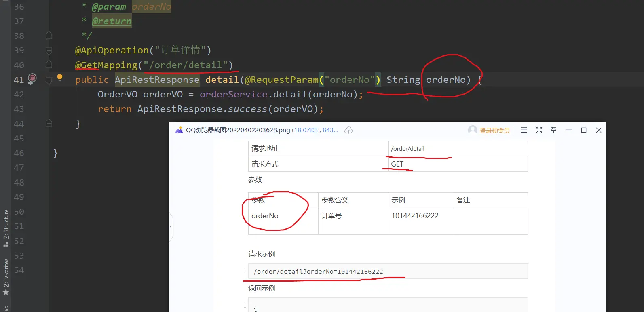This screenshot has width=644, height=312.
Task: Click the String type on line 41
Action: tap(403, 80)
